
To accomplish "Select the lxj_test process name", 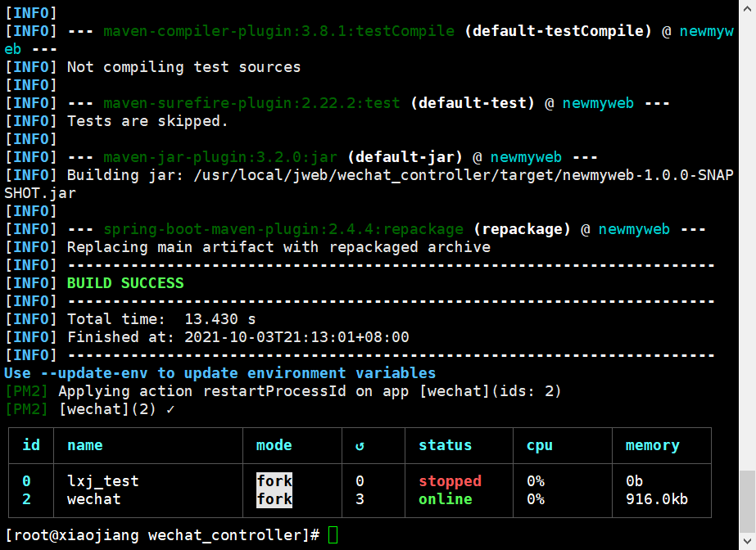I will coord(102,481).
